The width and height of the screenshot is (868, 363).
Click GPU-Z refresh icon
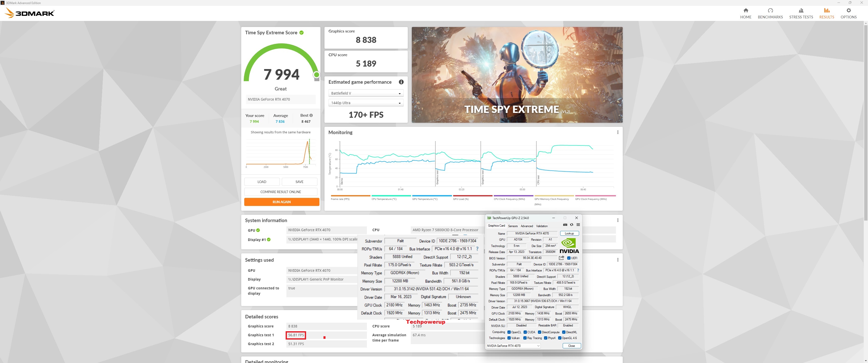coord(572,225)
